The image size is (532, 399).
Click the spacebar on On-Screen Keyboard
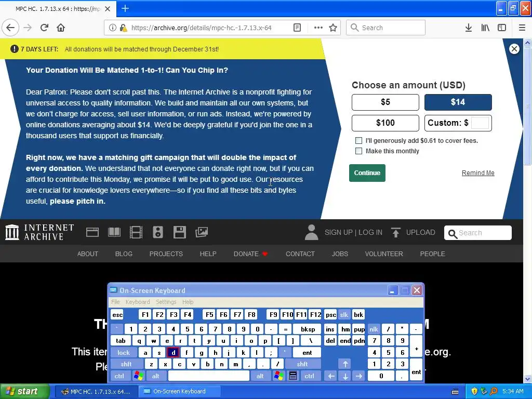(x=209, y=376)
